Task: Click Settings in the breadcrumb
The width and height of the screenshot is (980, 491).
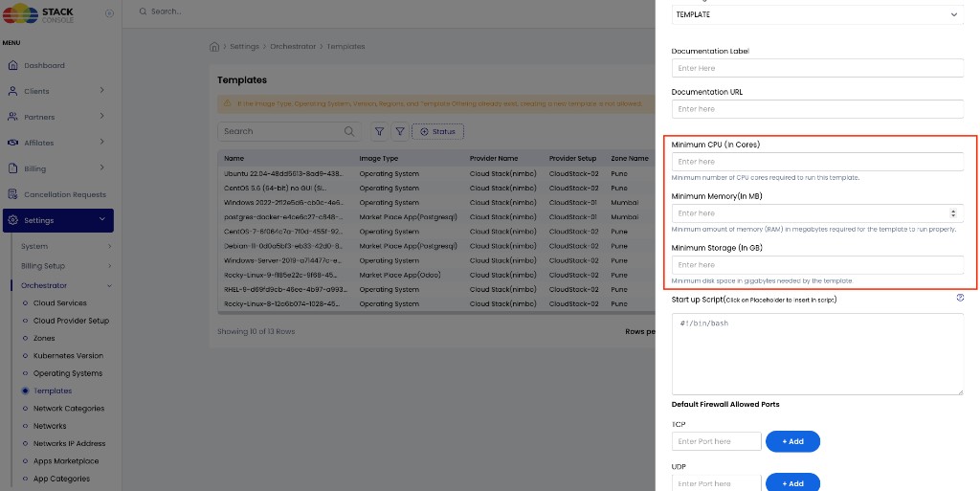Action: (244, 46)
